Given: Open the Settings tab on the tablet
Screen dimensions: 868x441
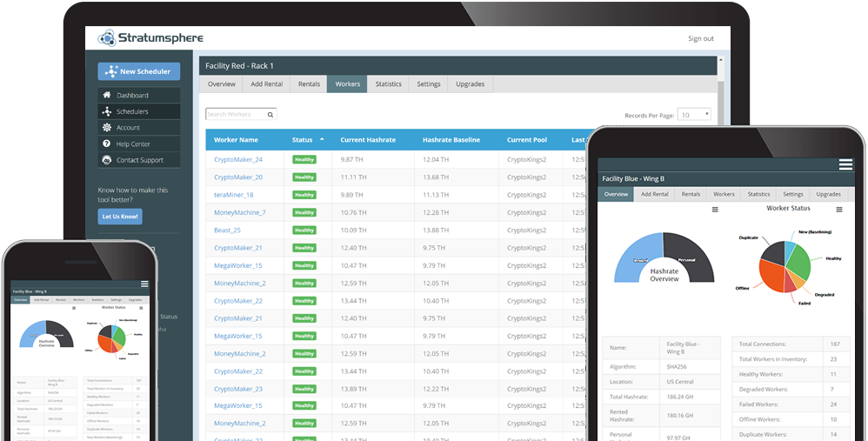Looking at the screenshot, I should (792, 194).
